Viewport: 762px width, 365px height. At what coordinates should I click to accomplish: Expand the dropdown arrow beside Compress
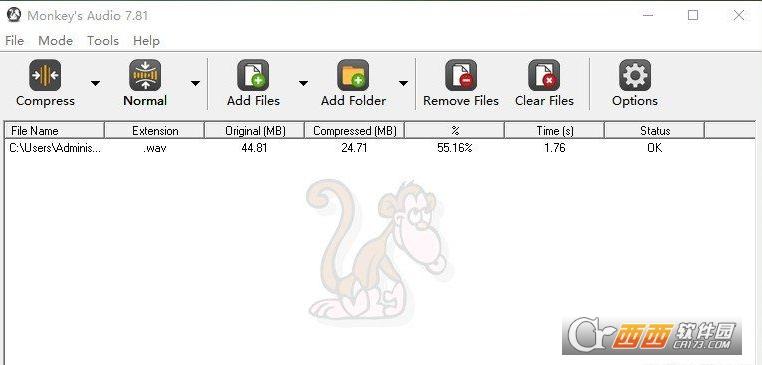pyautogui.click(x=96, y=84)
